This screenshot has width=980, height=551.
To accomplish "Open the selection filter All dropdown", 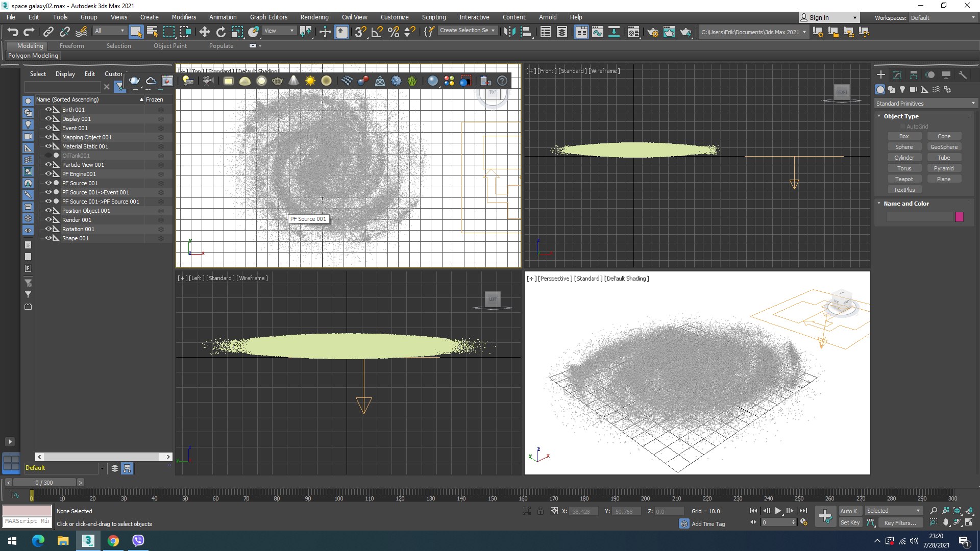I will tap(109, 31).
